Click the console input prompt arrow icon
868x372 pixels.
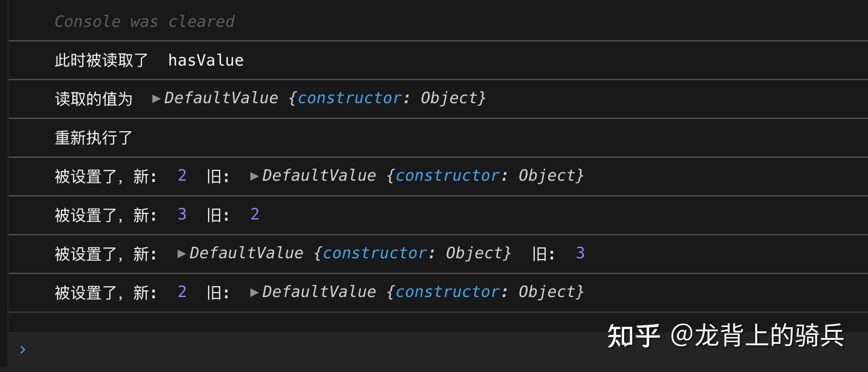pos(21,350)
